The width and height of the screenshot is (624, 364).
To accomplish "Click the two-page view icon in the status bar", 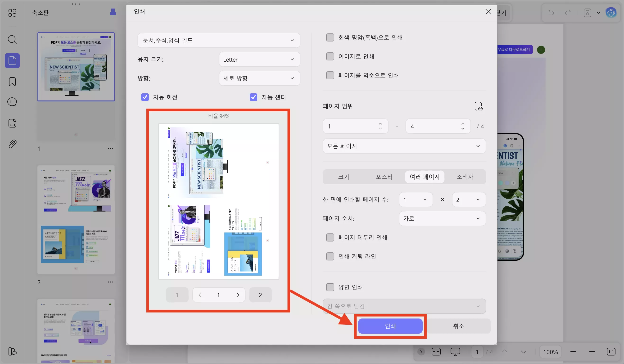I will click(436, 352).
